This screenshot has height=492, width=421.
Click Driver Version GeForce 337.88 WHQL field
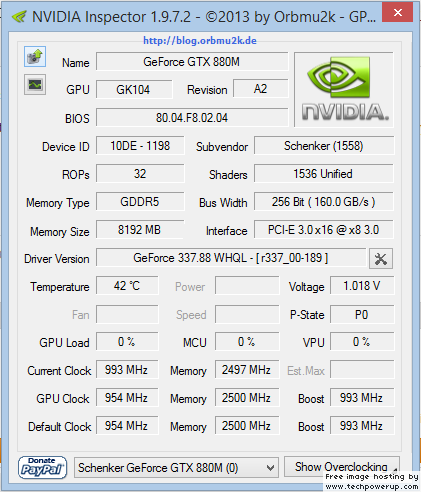[231, 258]
